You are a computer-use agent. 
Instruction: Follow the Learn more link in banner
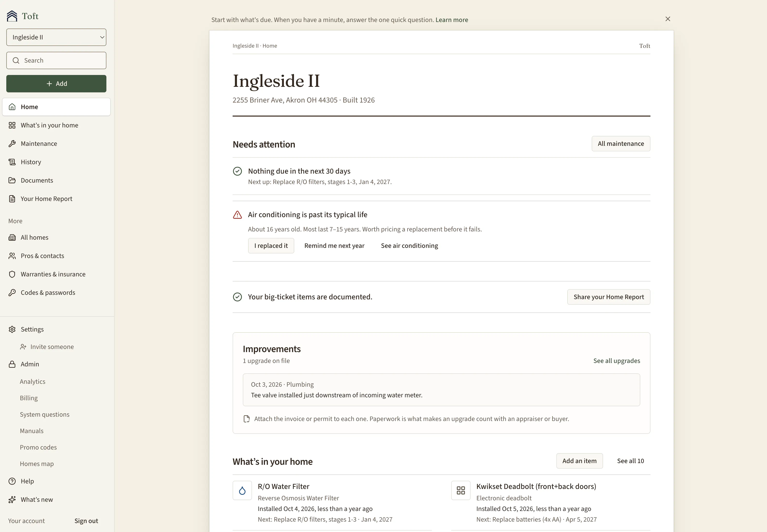point(452,20)
